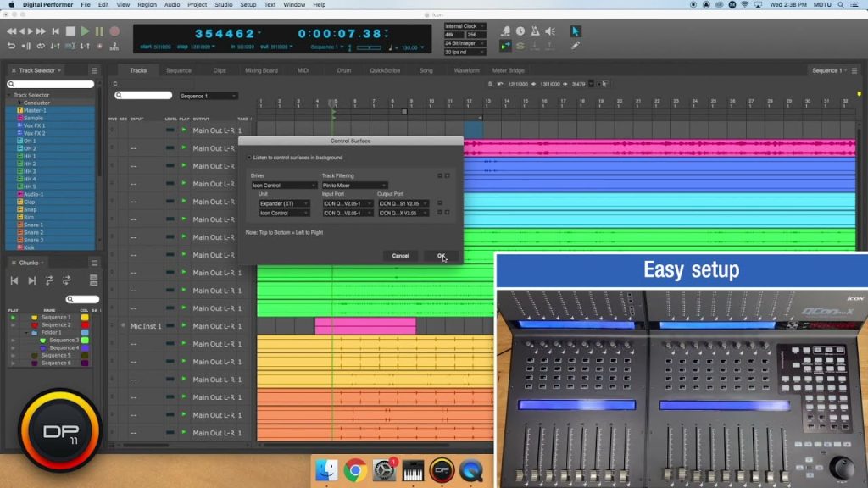The height and width of the screenshot is (488, 868).
Task: Open Finder from the Dock
Action: tap(326, 471)
